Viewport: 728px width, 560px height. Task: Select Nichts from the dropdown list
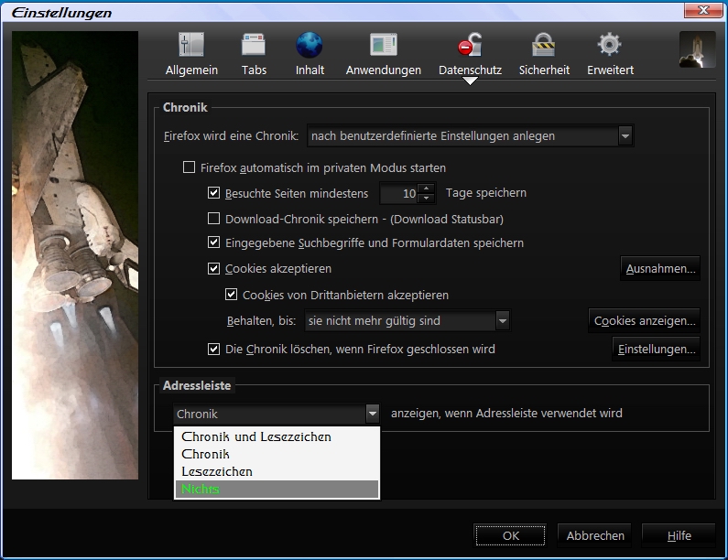pyautogui.click(x=276, y=490)
